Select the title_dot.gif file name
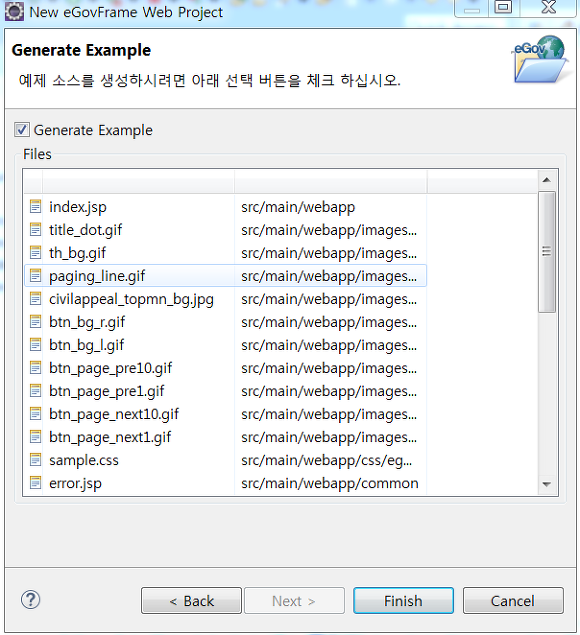580x635 pixels. pos(85,230)
